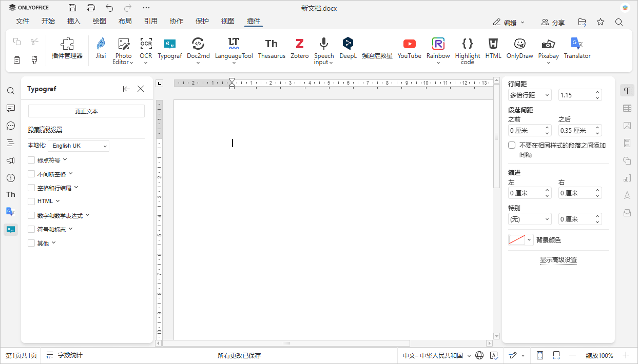This screenshot has height=364, width=638.
Task: Expand the 数字和数学表达式 section
Action: (88, 215)
